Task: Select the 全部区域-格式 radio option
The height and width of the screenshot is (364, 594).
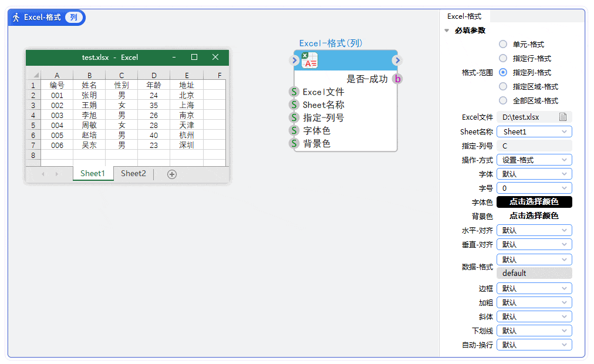Action: tap(502, 100)
